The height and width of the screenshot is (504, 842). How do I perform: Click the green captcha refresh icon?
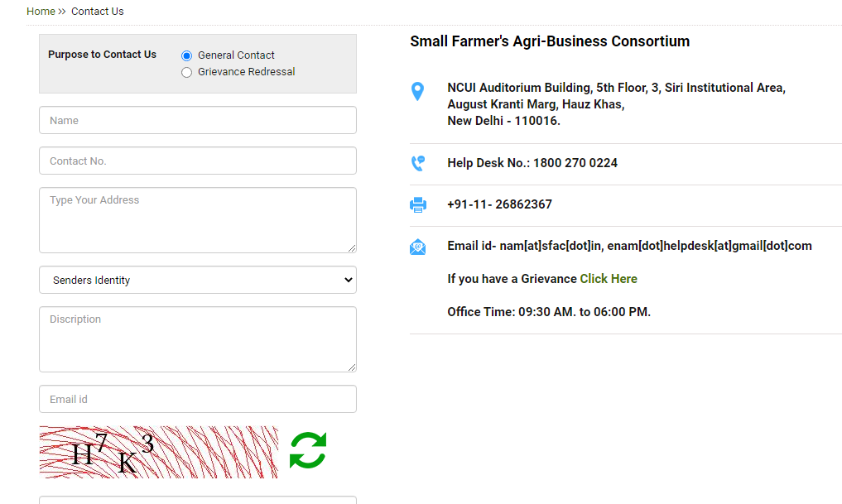(x=308, y=450)
